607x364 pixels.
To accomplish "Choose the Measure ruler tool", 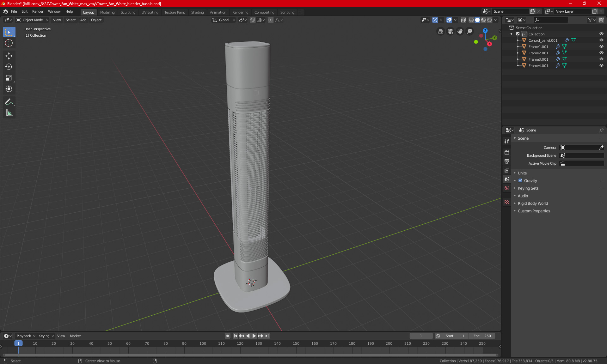I will tap(9, 113).
